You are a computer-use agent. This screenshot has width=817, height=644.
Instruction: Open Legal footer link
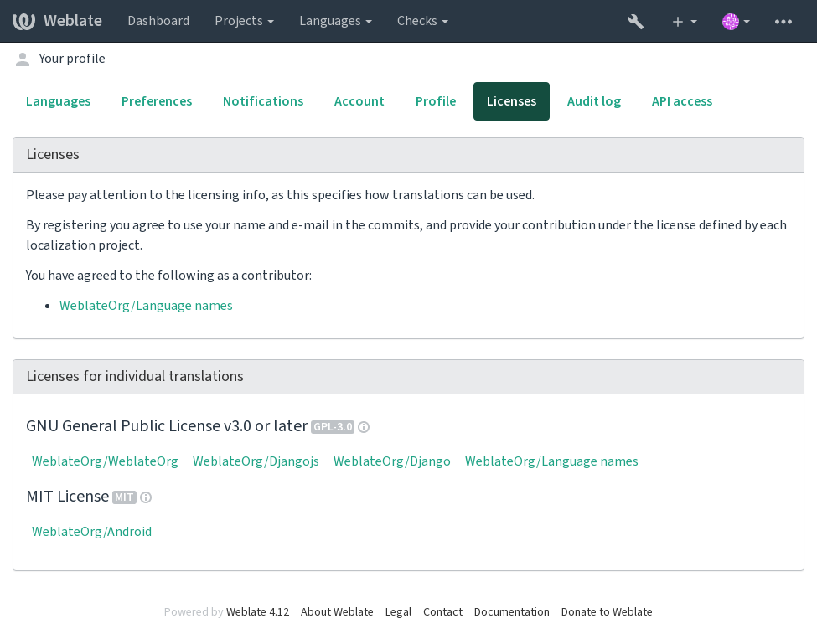tap(398, 611)
